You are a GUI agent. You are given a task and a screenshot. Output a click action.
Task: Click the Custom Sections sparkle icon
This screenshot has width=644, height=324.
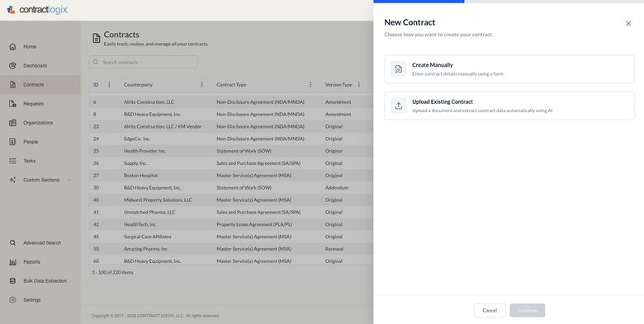coord(12,180)
